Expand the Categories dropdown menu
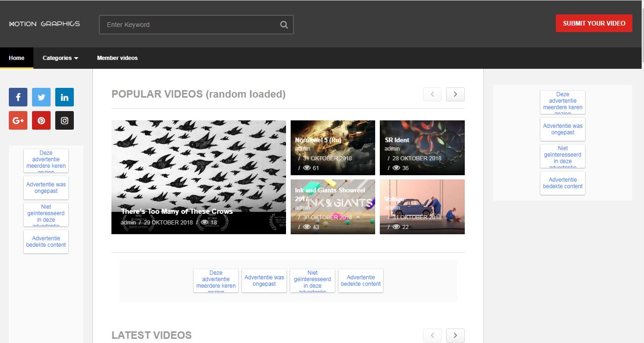Viewport: 644px width, 343px height. click(60, 58)
